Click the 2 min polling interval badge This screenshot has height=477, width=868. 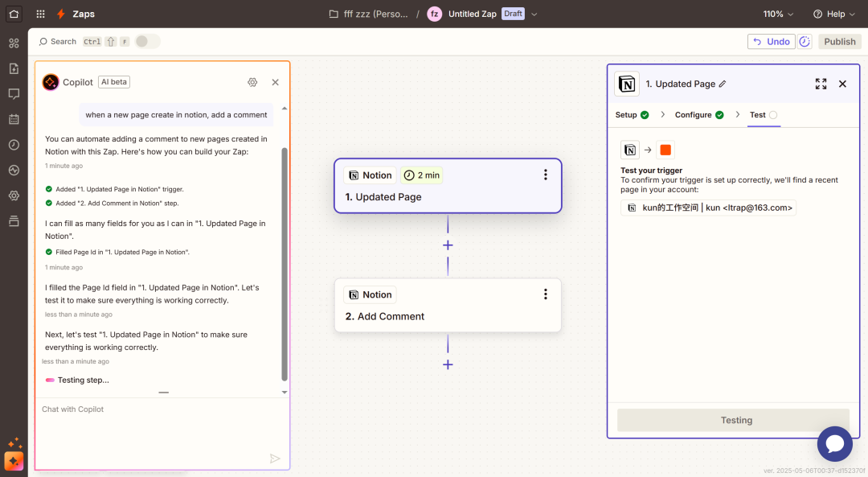point(422,175)
